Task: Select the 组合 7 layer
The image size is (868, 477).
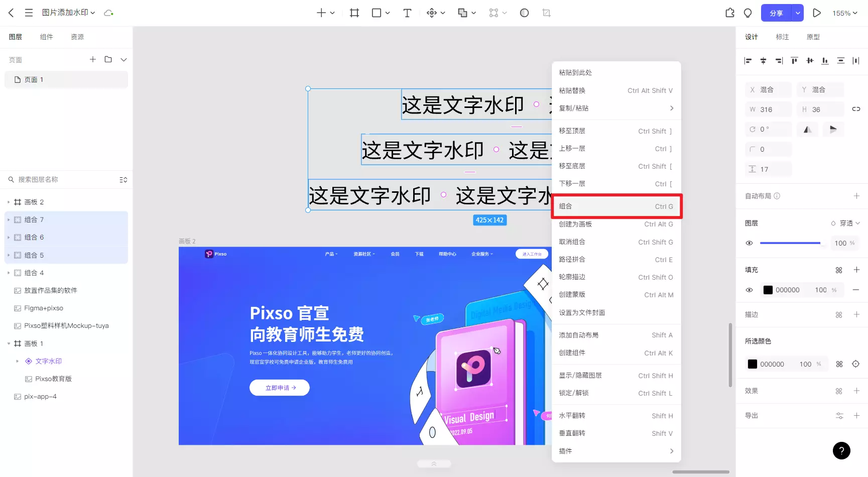Action: [x=66, y=220]
